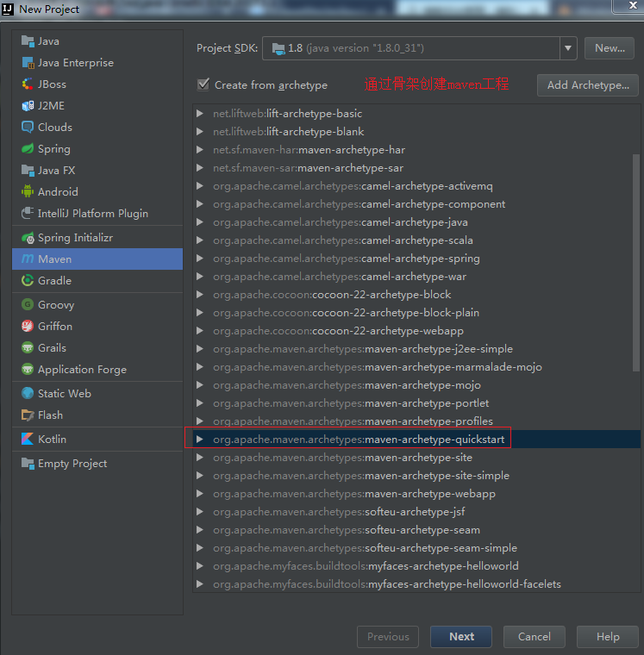The width and height of the screenshot is (644, 655).
Task: Select the maven-archetype-sar row
Action: point(416,168)
